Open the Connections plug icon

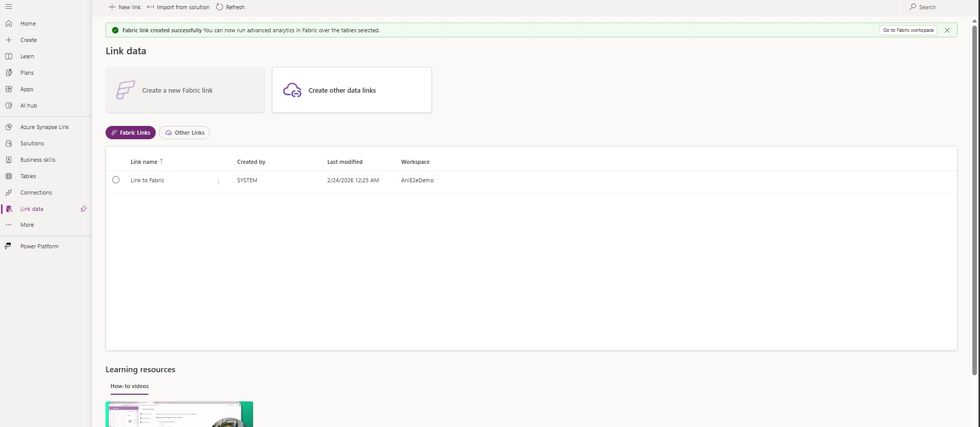[x=9, y=193]
